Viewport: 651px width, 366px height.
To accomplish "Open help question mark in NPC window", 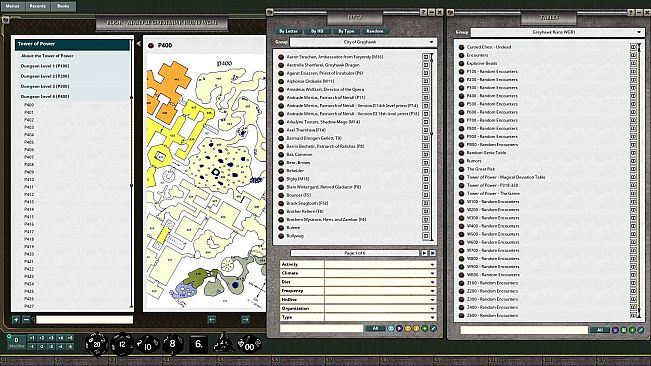I will pyautogui.click(x=423, y=12).
